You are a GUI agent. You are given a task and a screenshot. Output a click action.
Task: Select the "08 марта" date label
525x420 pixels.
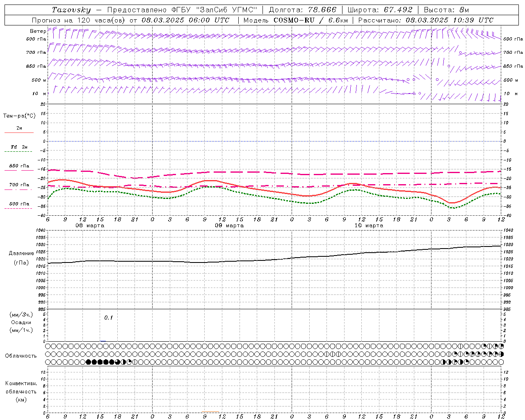(90, 226)
